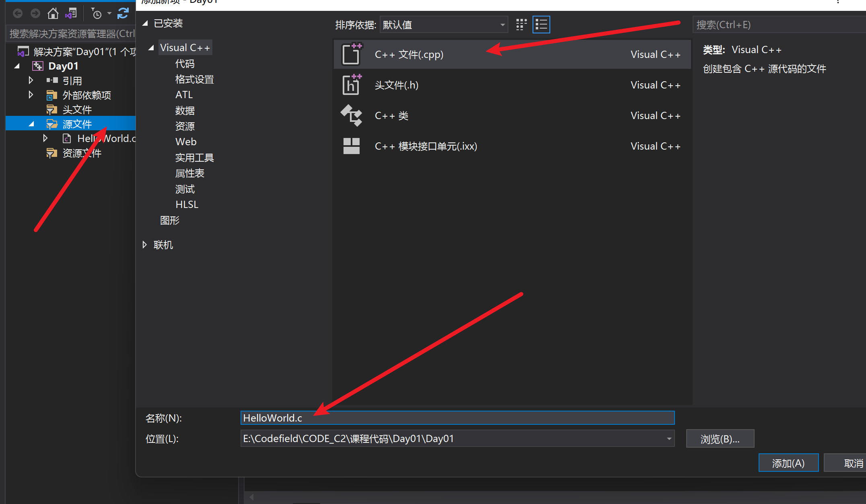Collapse the 源文件 folder
The height and width of the screenshot is (504, 866).
click(x=31, y=124)
